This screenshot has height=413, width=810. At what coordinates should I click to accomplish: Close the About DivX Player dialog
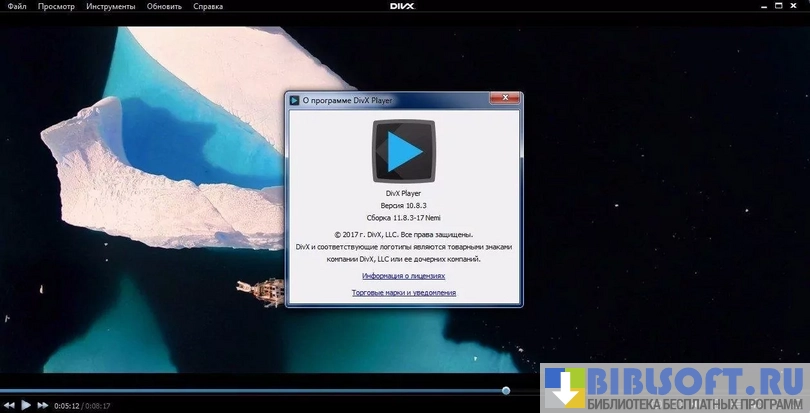(x=504, y=99)
